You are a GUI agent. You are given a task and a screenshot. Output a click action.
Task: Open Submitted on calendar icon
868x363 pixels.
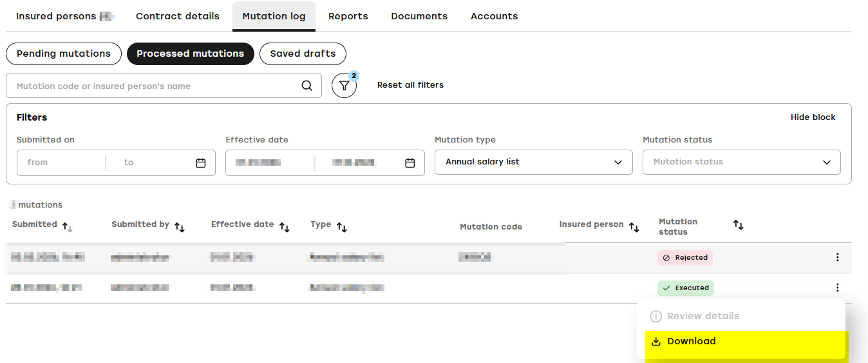(200, 162)
